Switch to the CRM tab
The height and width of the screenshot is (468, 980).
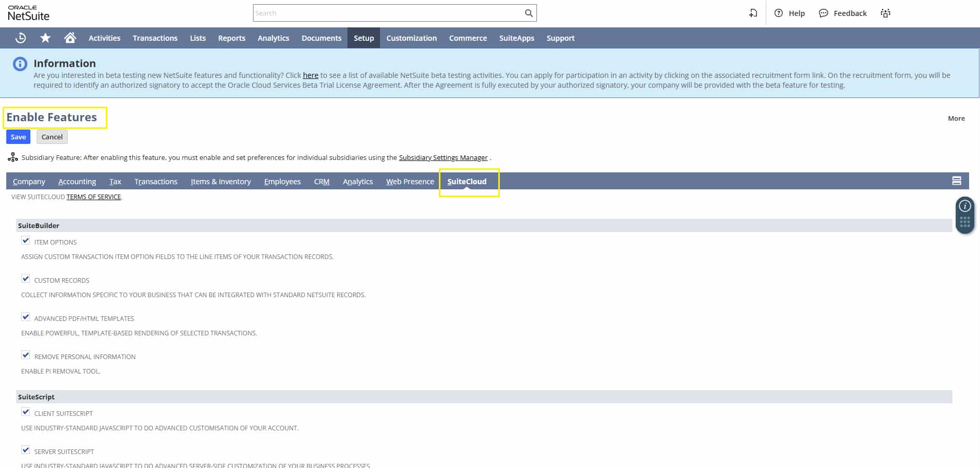[x=322, y=181]
